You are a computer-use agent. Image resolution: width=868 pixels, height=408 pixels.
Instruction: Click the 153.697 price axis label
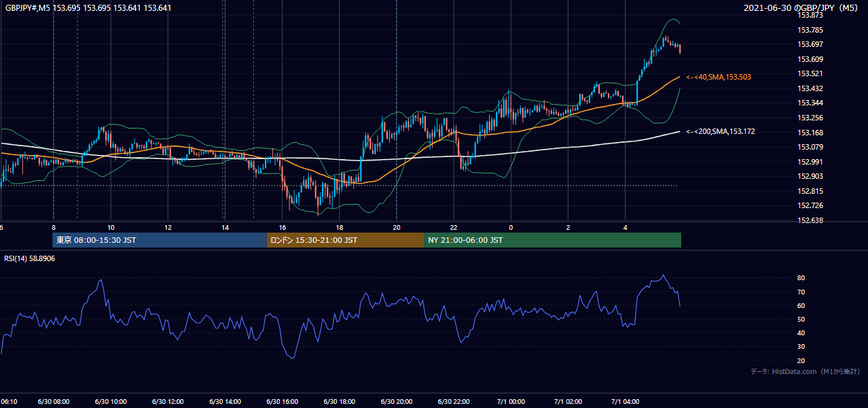[x=810, y=44]
